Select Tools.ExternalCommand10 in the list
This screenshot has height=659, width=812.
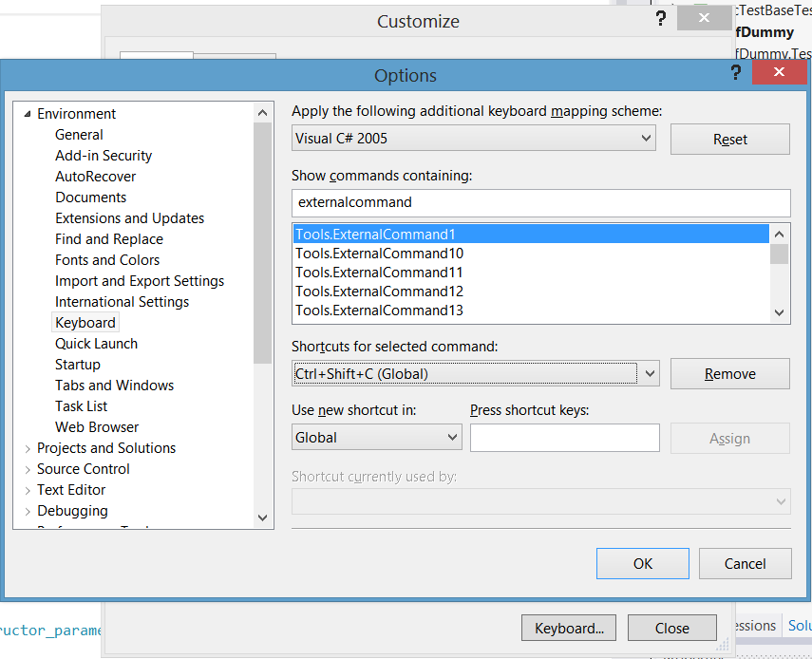[531, 254]
